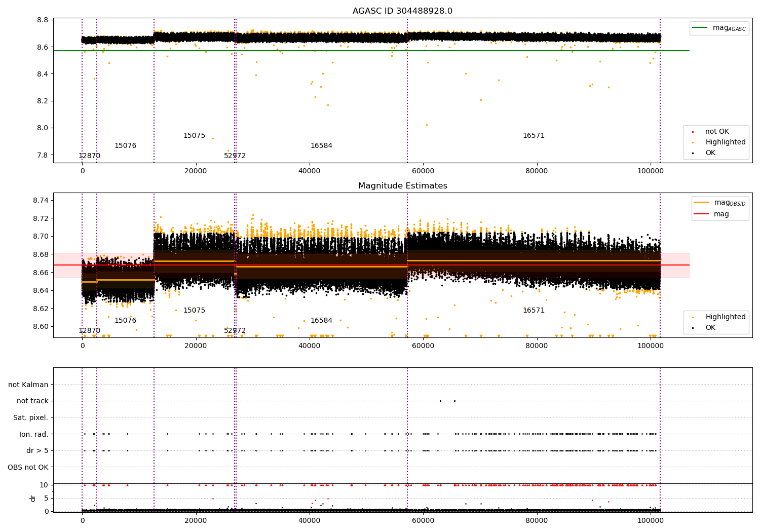Screen dimensions: 760x532
Task: Click obsid label 15076 in top plot
Action: point(125,145)
